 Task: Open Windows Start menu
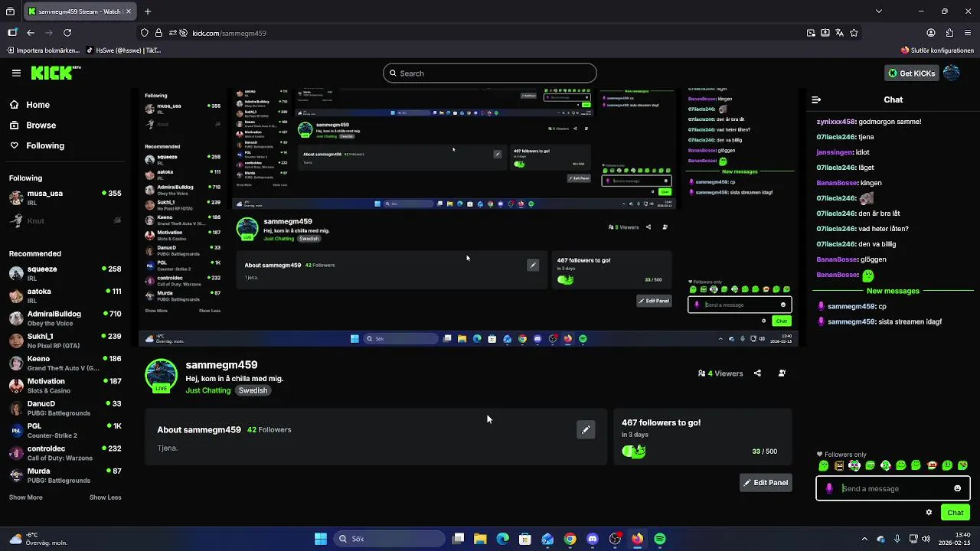[x=321, y=539]
